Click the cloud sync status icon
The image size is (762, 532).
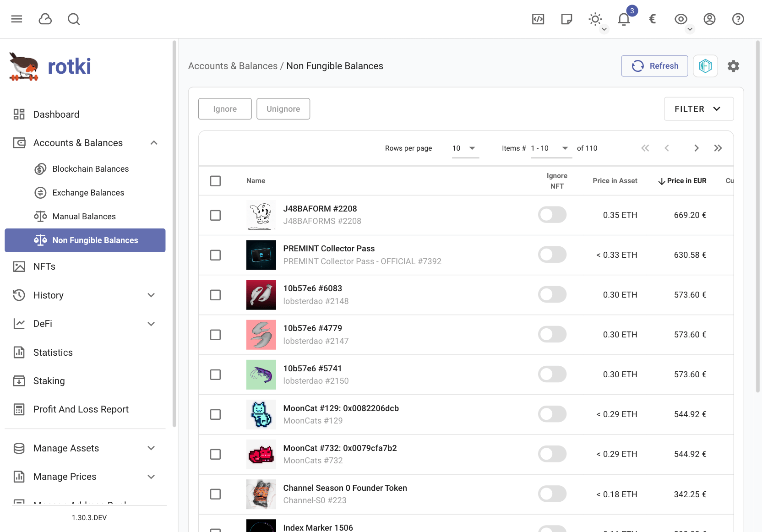tap(45, 19)
